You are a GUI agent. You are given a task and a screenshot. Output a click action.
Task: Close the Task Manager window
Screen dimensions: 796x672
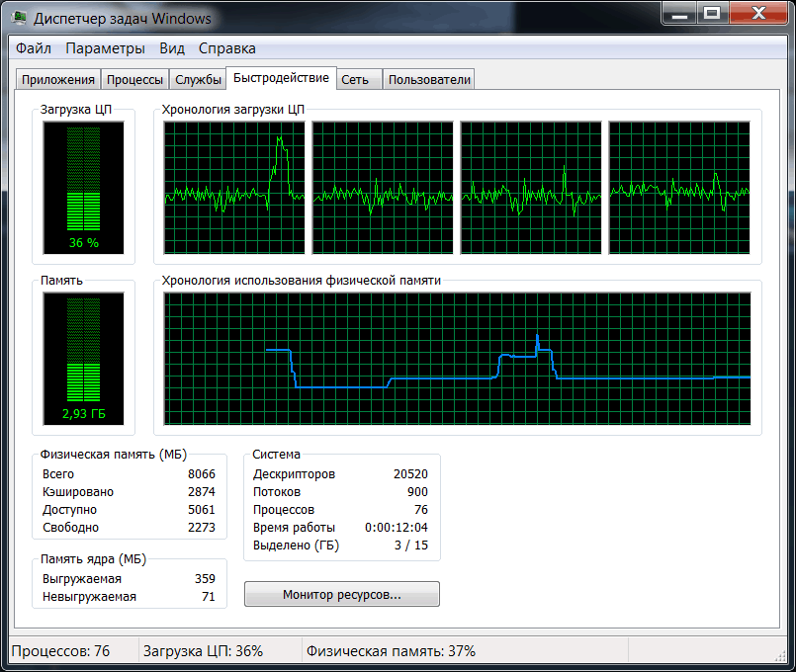click(758, 14)
